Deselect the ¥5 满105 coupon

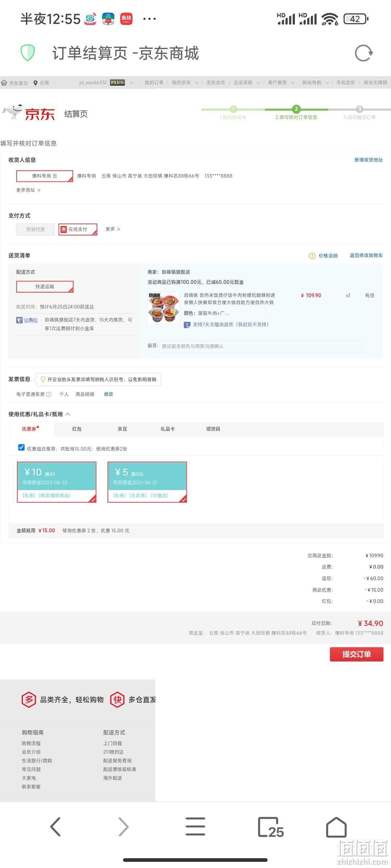[x=147, y=482]
